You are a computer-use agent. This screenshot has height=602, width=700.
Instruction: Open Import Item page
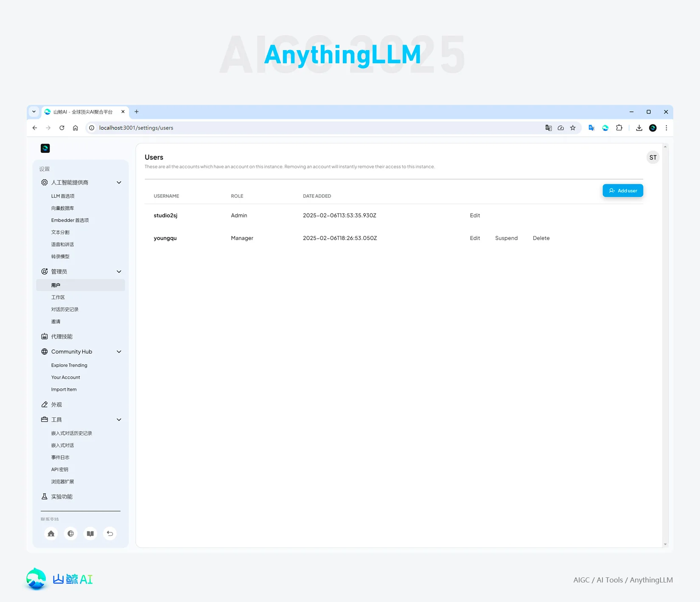pyautogui.click(x=64, y=389)
